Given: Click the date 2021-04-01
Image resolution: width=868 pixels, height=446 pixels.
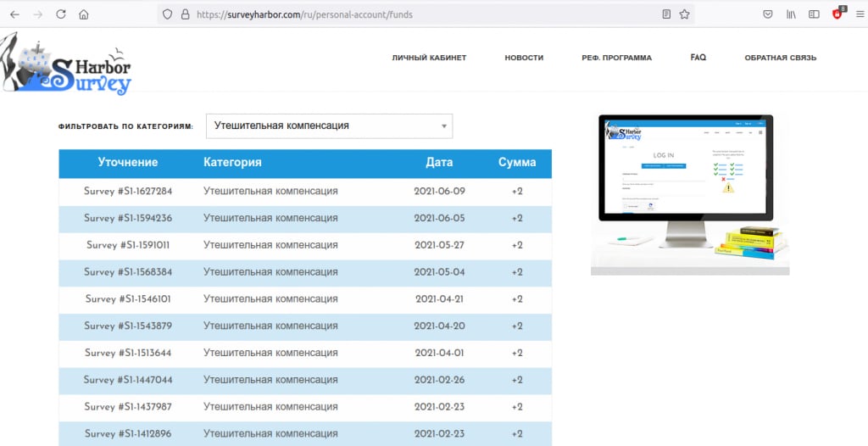Looking at the screenshot, I should pyautogui.click(x=440, y=353).
